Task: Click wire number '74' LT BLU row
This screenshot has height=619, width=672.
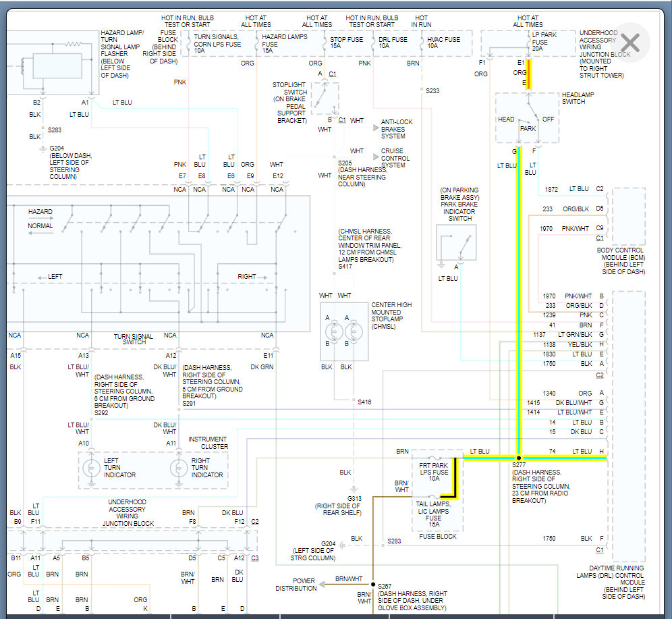Action: click(x=552, y=452)
